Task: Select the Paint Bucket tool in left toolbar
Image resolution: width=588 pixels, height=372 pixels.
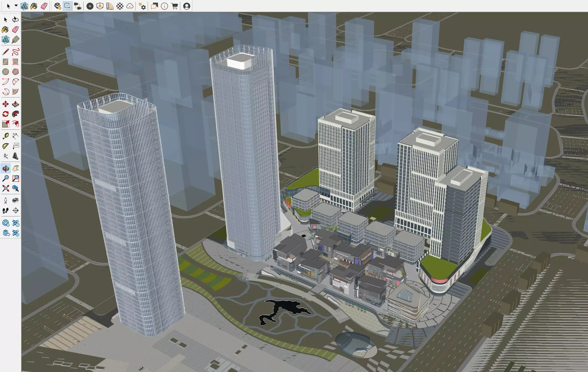Action: 6,30
